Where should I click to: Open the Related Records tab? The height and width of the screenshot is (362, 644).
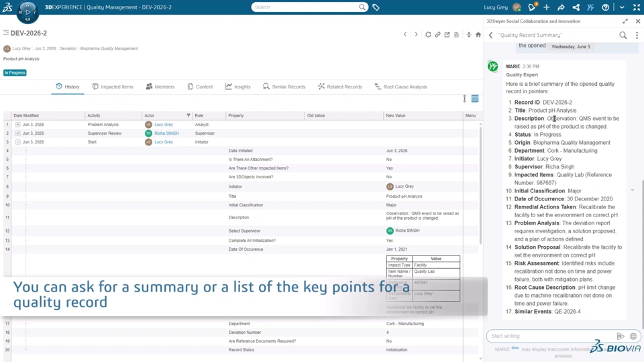tap(340, 86)
